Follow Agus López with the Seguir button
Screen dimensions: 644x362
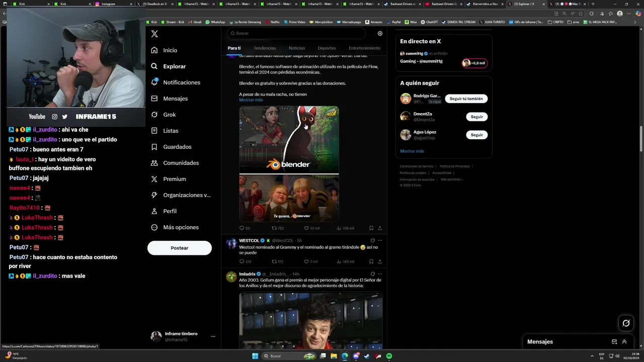click(476, 135)
